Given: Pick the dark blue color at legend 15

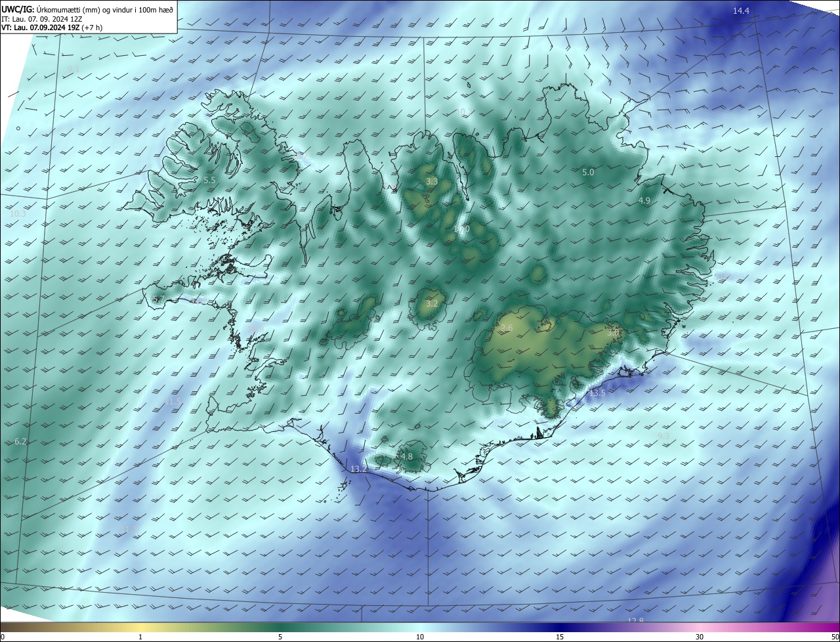Looking at the screenshot, I should tap(560, 627).
